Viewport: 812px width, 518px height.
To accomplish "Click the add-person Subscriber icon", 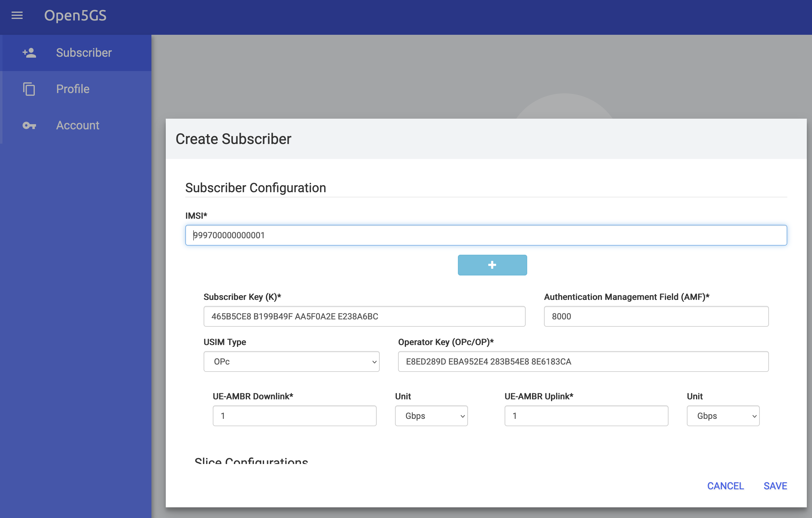I will point(29,52).
